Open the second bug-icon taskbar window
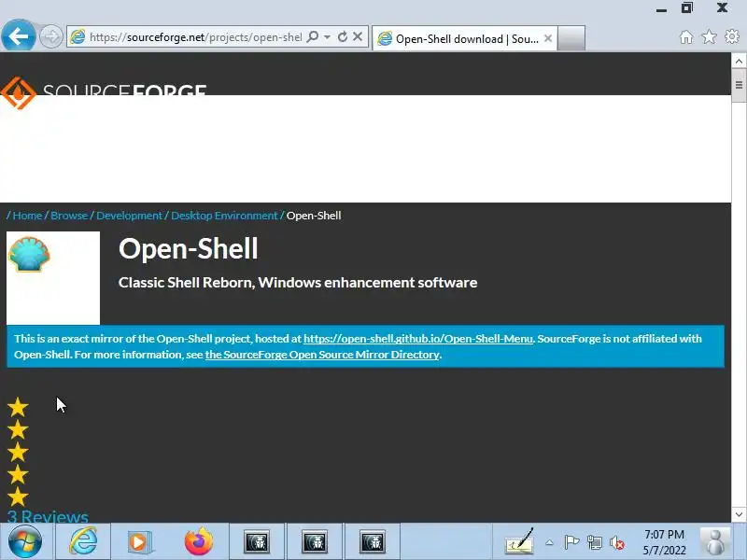Screen dimensions: 747x560 click(315, 542)
